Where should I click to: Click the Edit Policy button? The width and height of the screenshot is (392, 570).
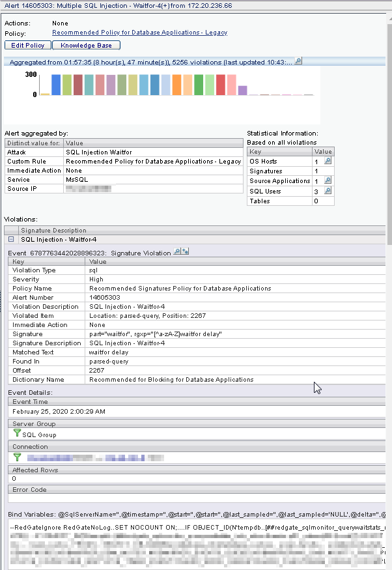pyautogui.click(x=27, y=46)
